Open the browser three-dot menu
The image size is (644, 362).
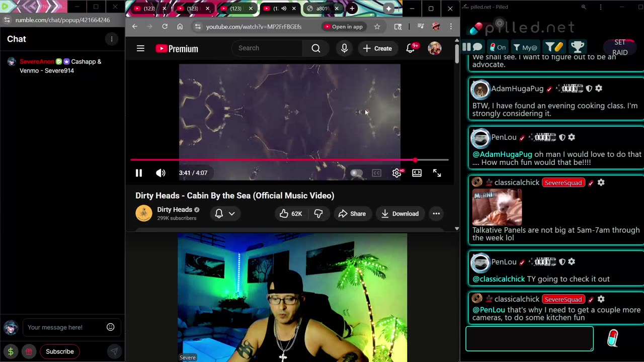pyautogui.click(x=451, y=27)
